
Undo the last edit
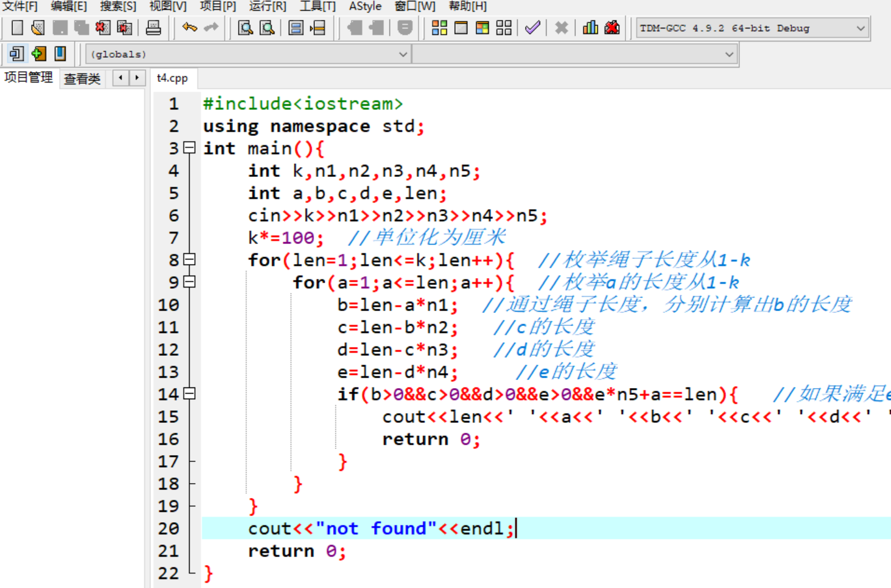190,28
